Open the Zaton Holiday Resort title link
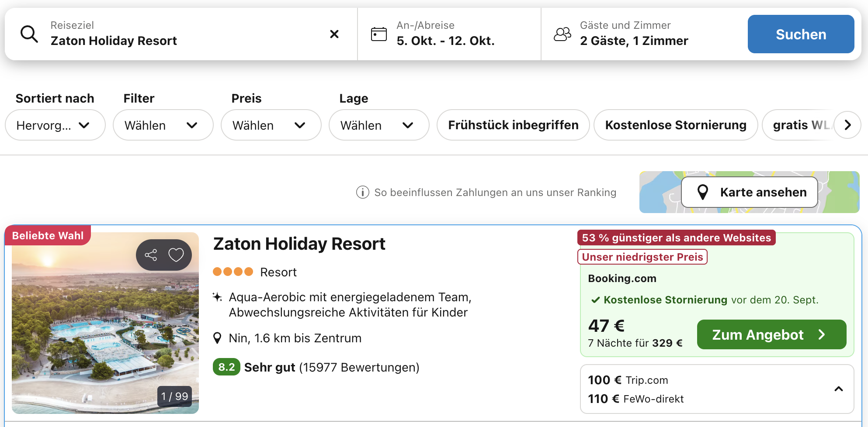This screenshot has width=868, height=427. [x=299, y=244]
